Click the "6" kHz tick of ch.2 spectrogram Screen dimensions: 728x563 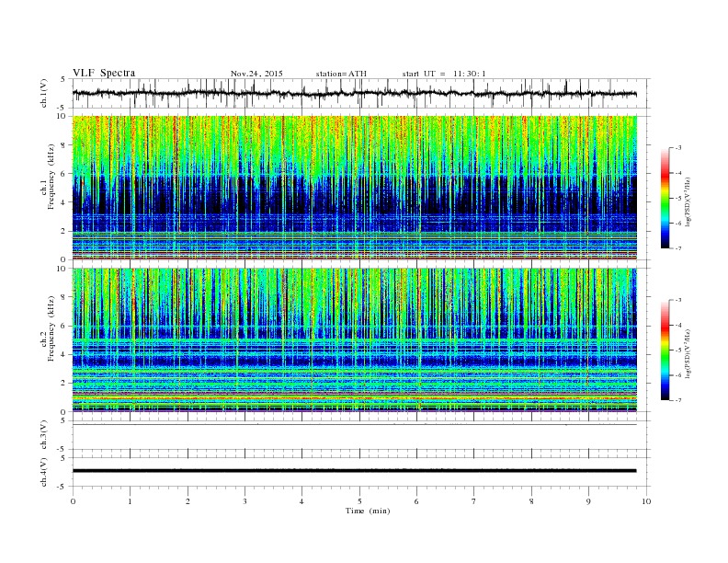[63, 326]
